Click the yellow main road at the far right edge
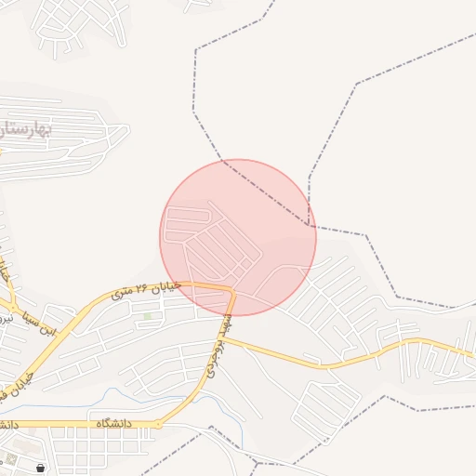Viewport: 476px width, 476px height. point(469,353)
